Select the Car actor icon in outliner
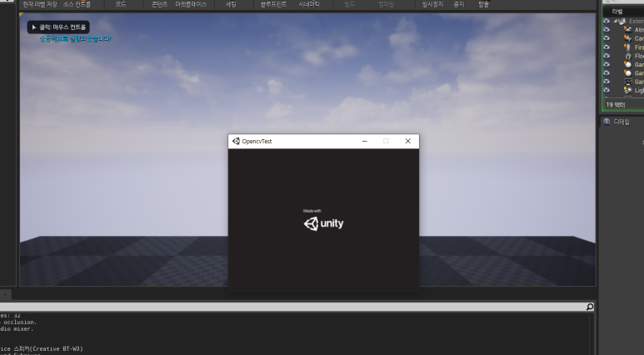 pos(628,38)
